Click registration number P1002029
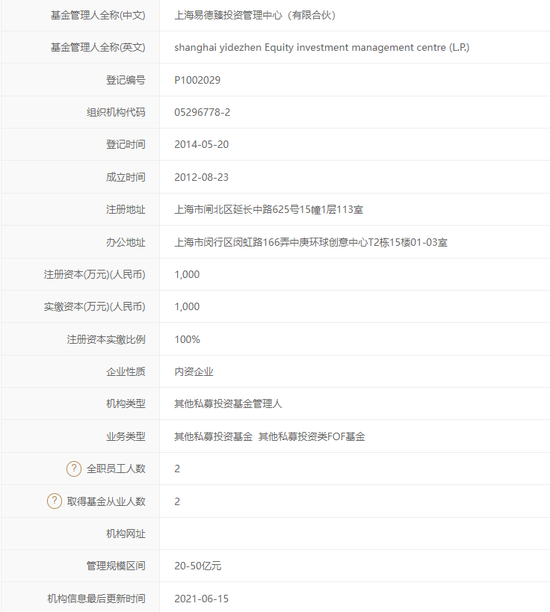Screen dimensions: 550x612 (197, 80)
